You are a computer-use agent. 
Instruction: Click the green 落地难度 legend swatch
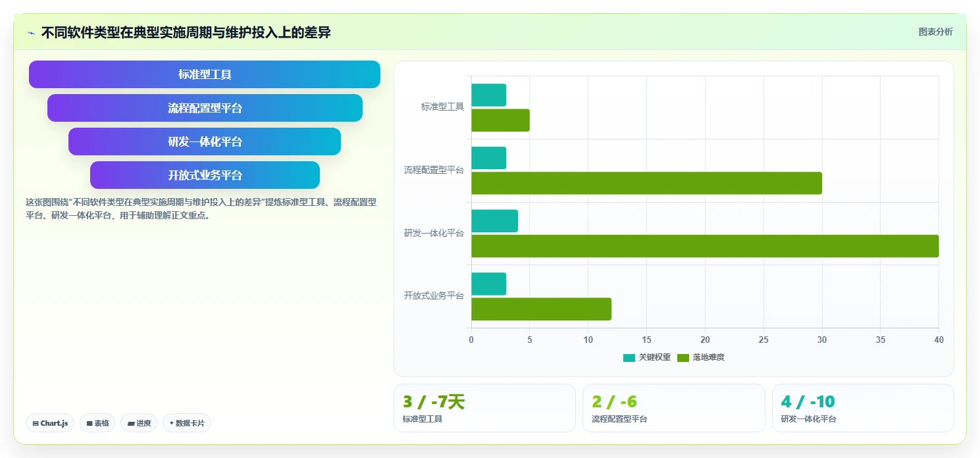(683, 358)
